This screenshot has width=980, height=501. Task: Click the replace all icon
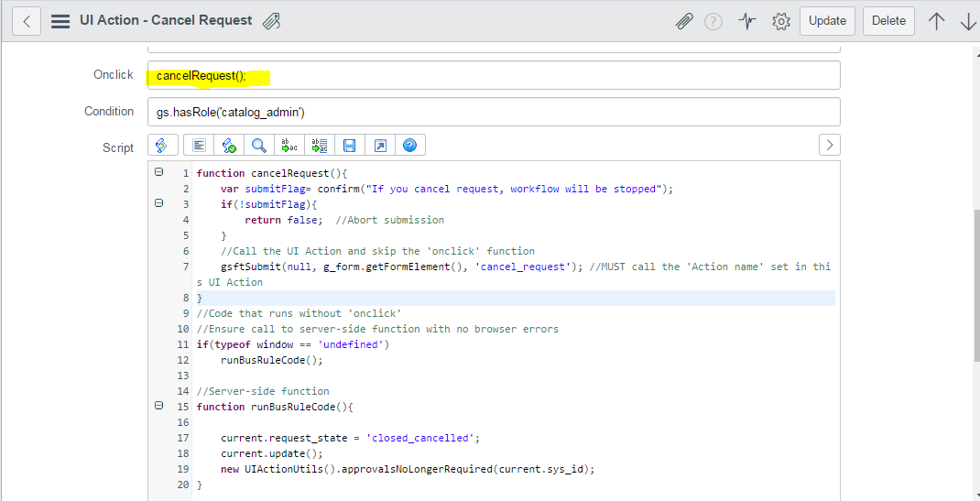(x=320, y=145)
